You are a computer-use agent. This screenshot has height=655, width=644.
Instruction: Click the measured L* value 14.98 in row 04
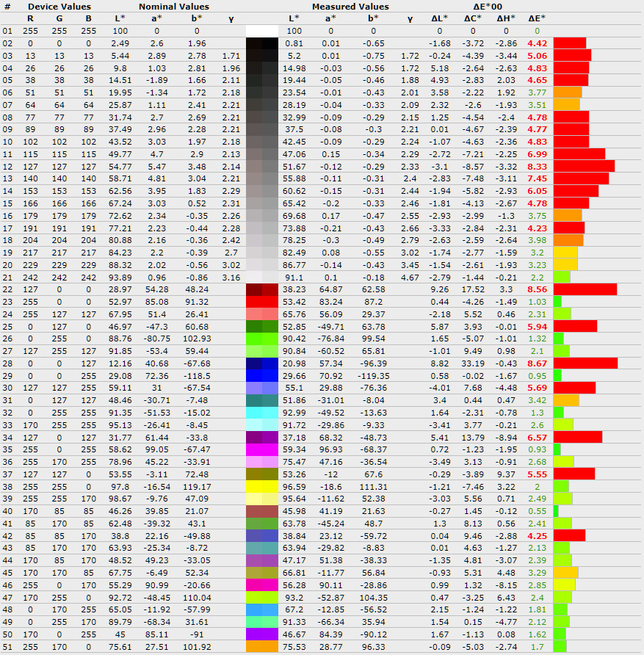(294, 68)
